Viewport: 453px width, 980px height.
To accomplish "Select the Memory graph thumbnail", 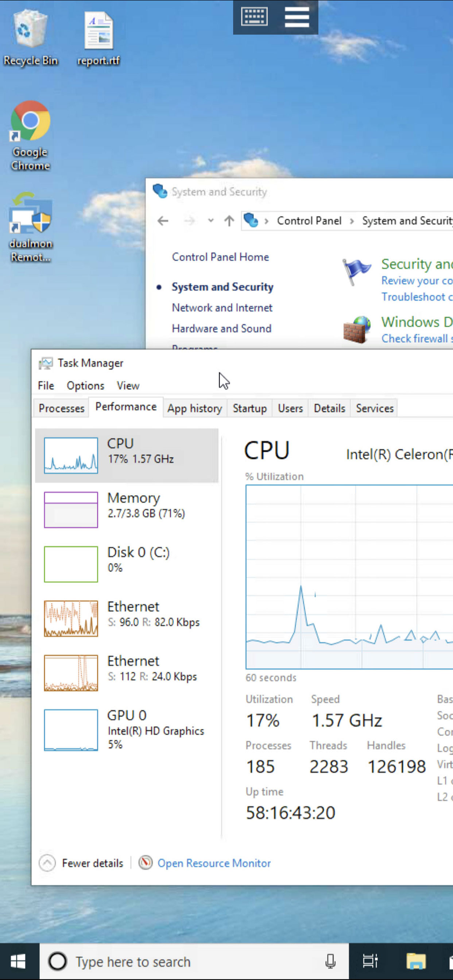I will click(x=71, y=510).
